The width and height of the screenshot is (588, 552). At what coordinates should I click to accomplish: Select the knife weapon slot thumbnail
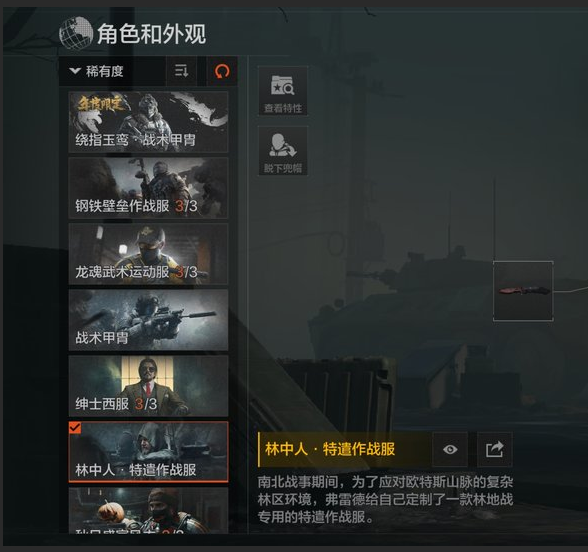[x=523, y=291]
